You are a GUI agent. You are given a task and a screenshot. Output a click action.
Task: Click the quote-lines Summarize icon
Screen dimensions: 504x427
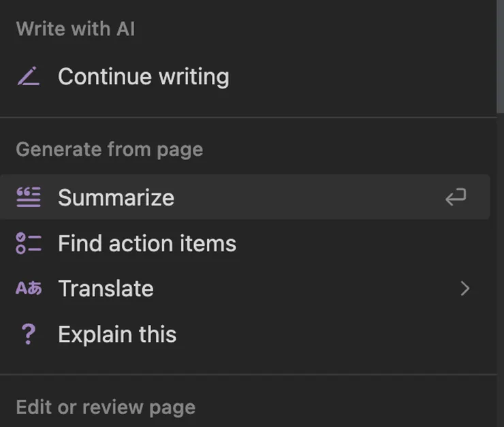[x=28, y=197]
